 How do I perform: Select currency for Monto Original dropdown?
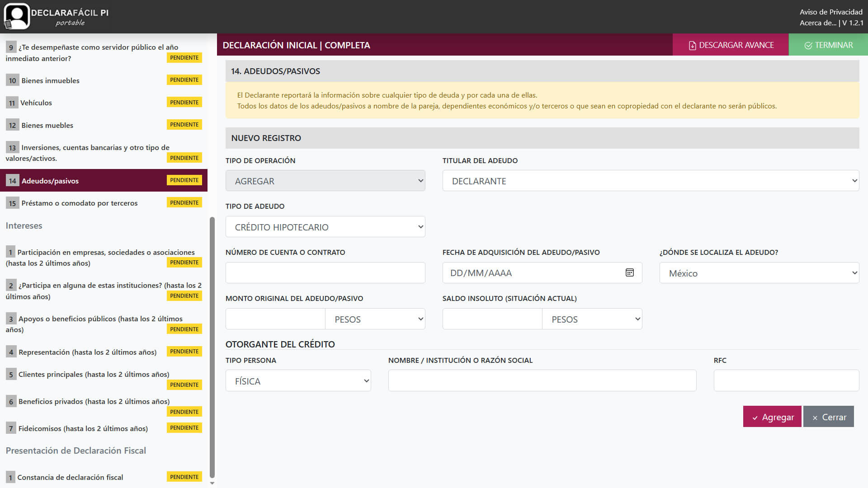tap(375, 319)
